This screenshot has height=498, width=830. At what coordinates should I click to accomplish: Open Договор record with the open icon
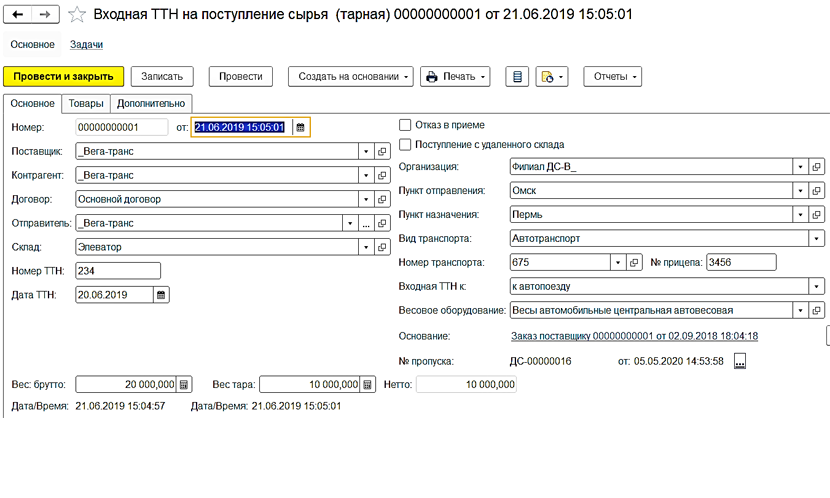pos(382,200)
